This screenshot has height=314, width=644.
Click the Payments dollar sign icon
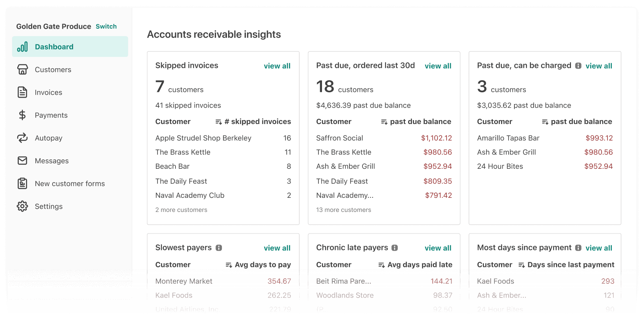[x=22, y=115]
